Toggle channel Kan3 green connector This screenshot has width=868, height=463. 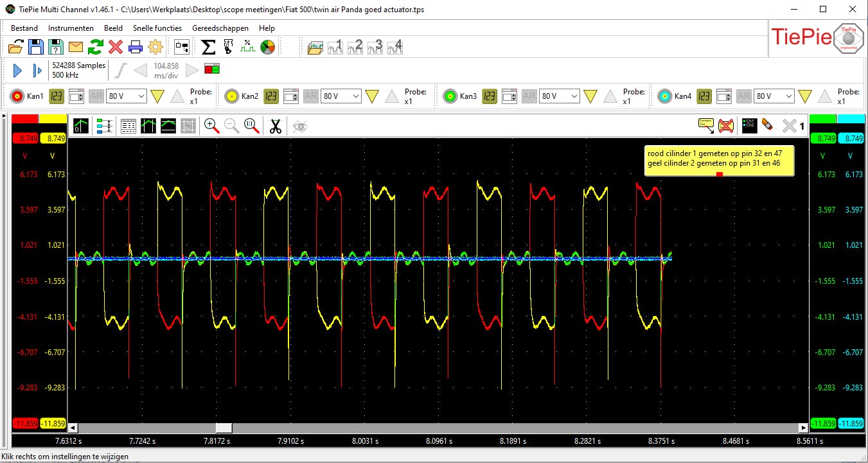pyautogui.click(x=450, y=96)
